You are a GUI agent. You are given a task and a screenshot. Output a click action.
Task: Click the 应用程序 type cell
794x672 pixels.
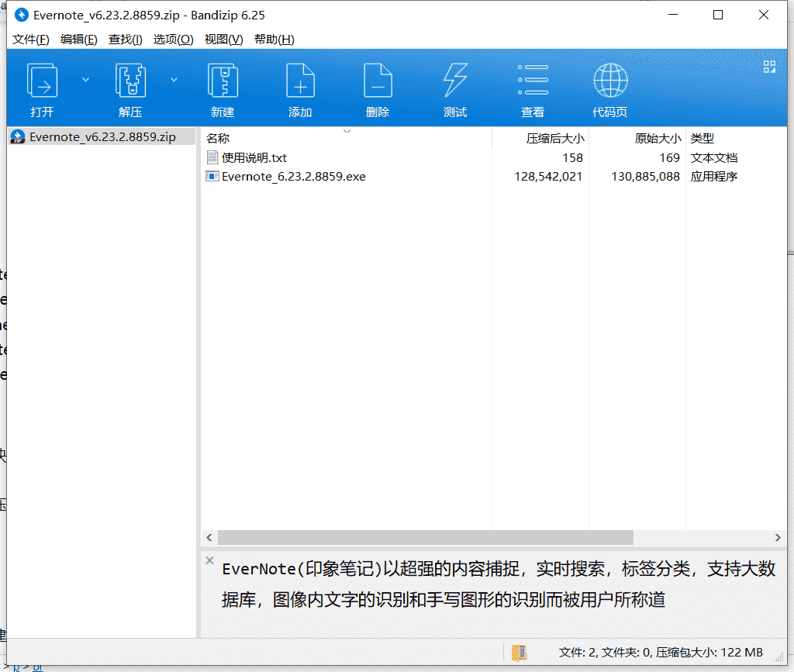[x=714, y=177]
